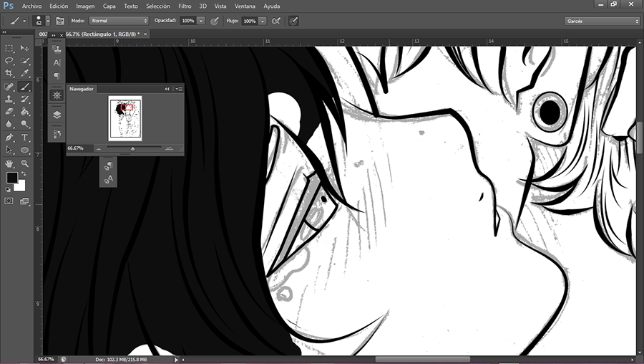Toggle the brush panel button

pyautogui.click(x=59, y=21)
